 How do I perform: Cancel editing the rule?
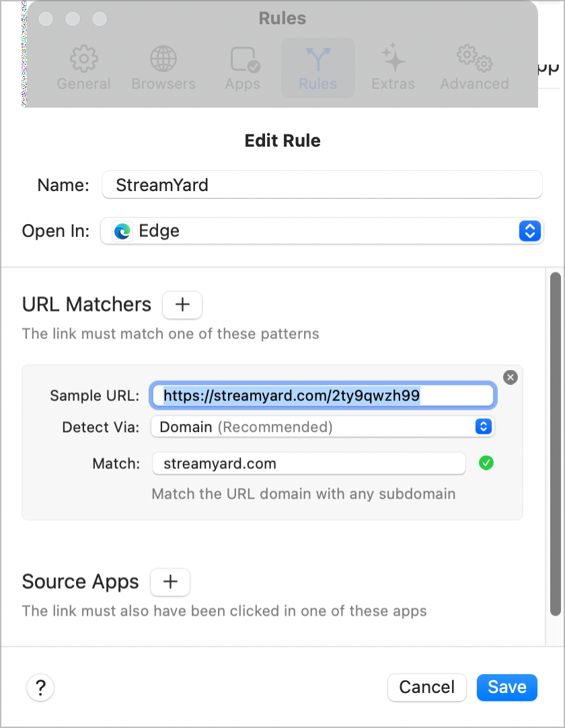[x=426, y=687]
